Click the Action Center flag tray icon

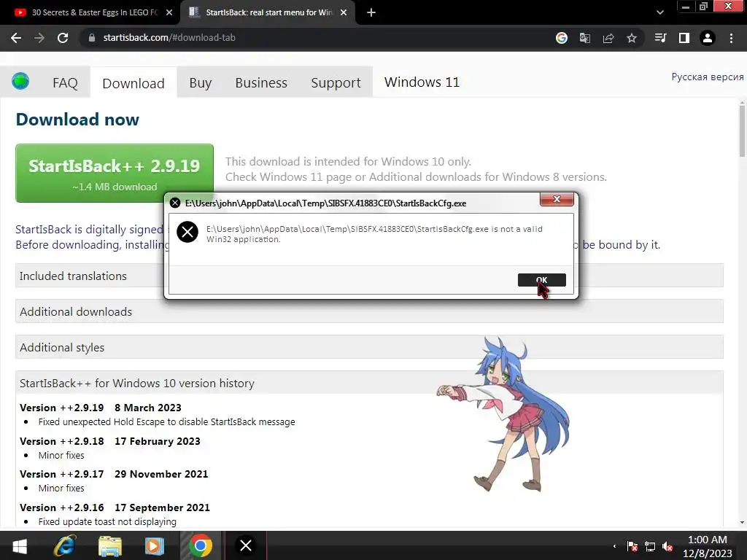[x=632, y=546]
